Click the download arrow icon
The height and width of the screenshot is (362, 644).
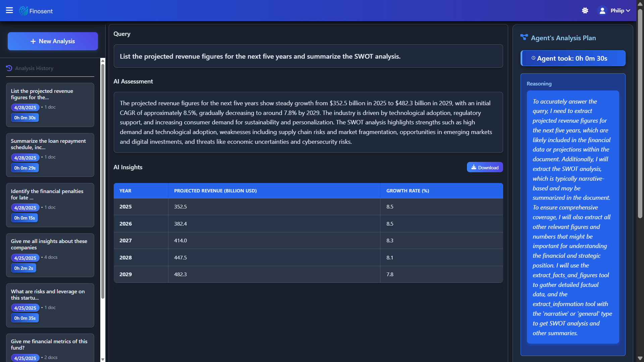(474, 167)
